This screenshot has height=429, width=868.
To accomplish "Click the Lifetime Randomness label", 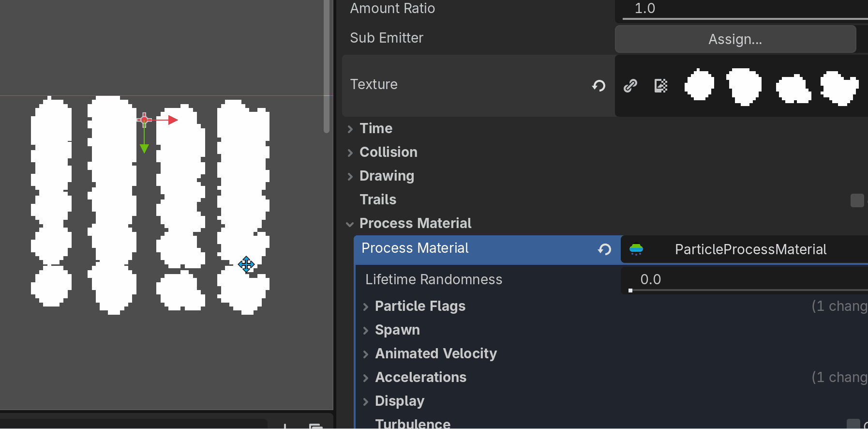I will pyautogui.click(x=434, y=279).
